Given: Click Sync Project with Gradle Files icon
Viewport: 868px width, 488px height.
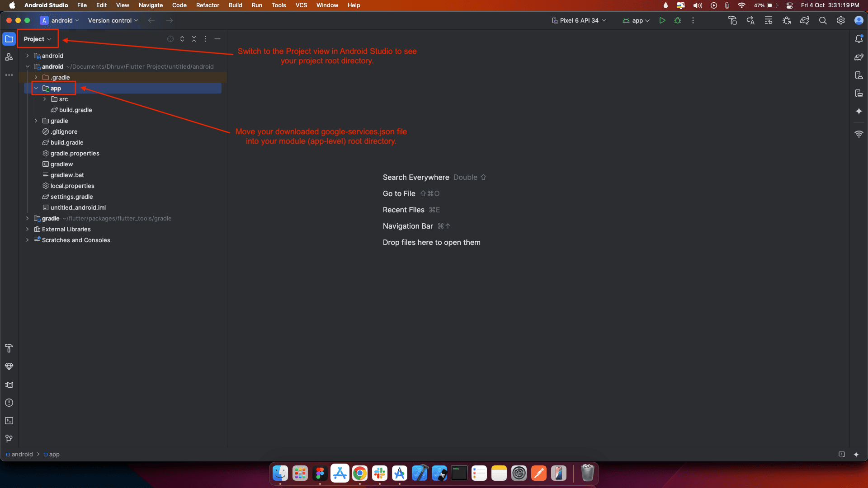Looking at the screenshot, I should [x=804, y=20].
